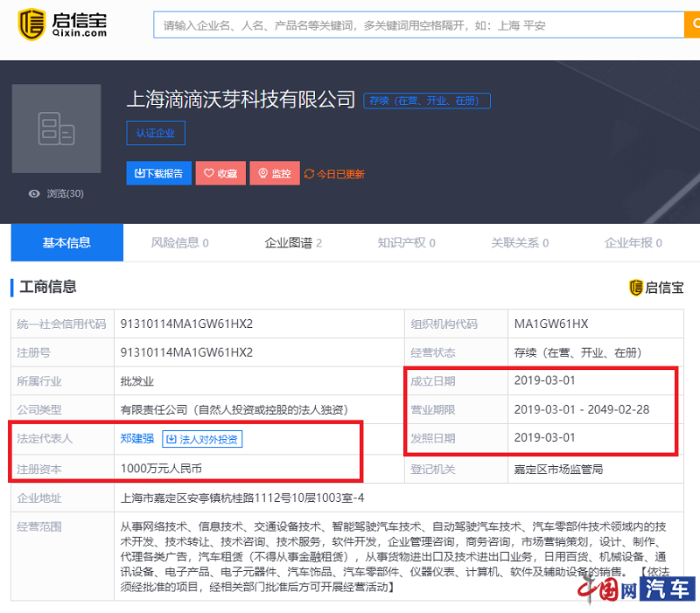Click the company type value 有限责任公司
The width and height of the screenshot is (700, 613).
coord(234,409)
